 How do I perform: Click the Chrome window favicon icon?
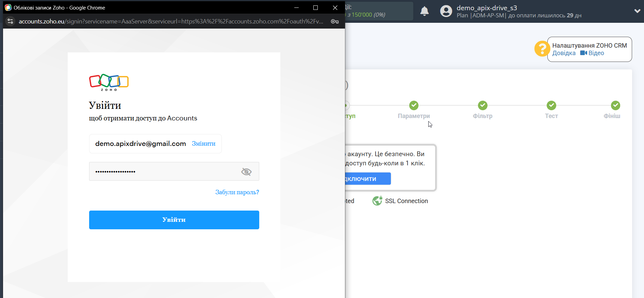click(8, 7)
